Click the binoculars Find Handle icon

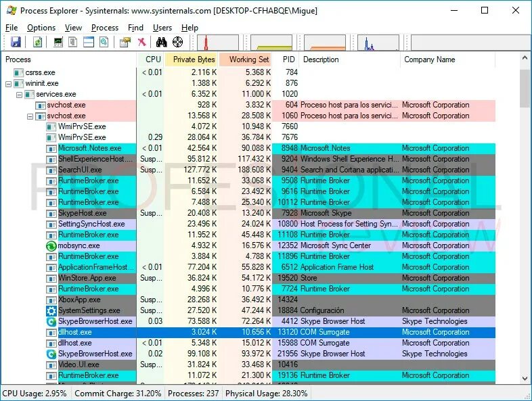pos(162,42)
